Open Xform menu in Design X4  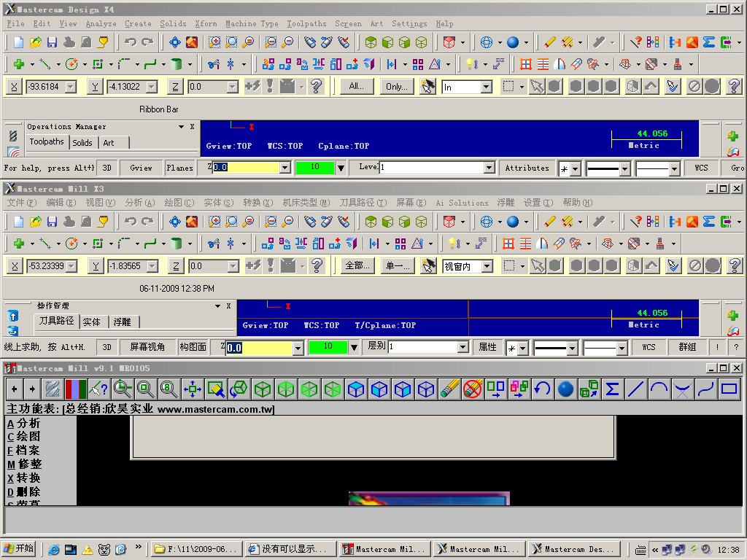(206, 23)
